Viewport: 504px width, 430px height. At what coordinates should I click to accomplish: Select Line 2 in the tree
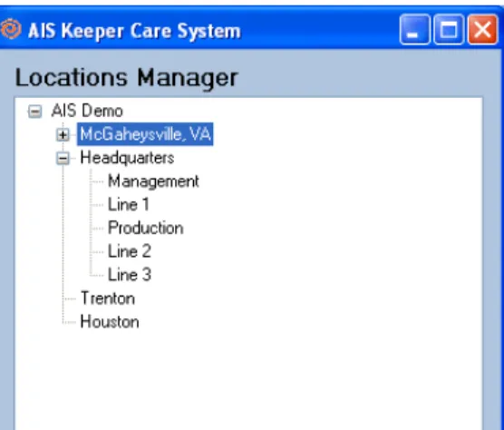pos(130,251)
